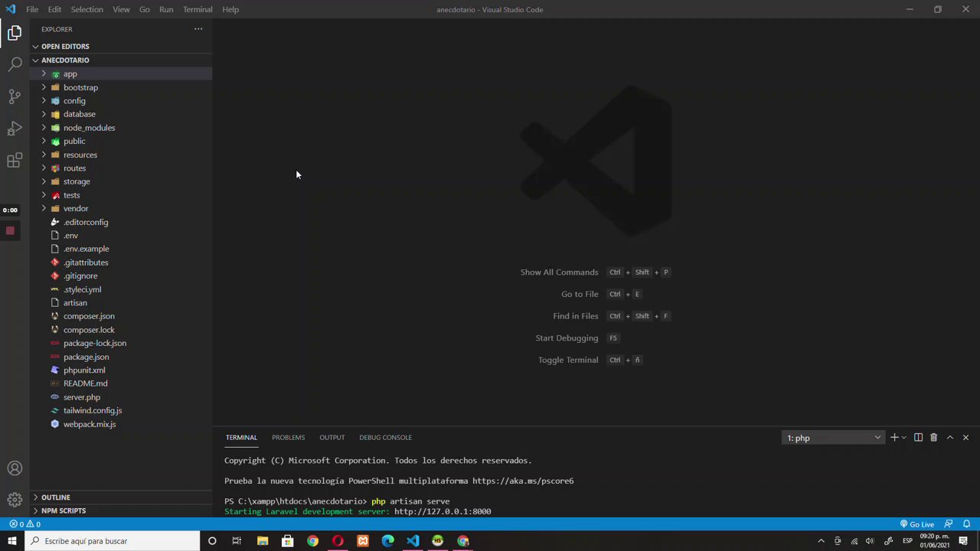Viewport: 980px width, 551px height.
Task: Open Task View on the taskbar
Action: (x=237, y=541)
